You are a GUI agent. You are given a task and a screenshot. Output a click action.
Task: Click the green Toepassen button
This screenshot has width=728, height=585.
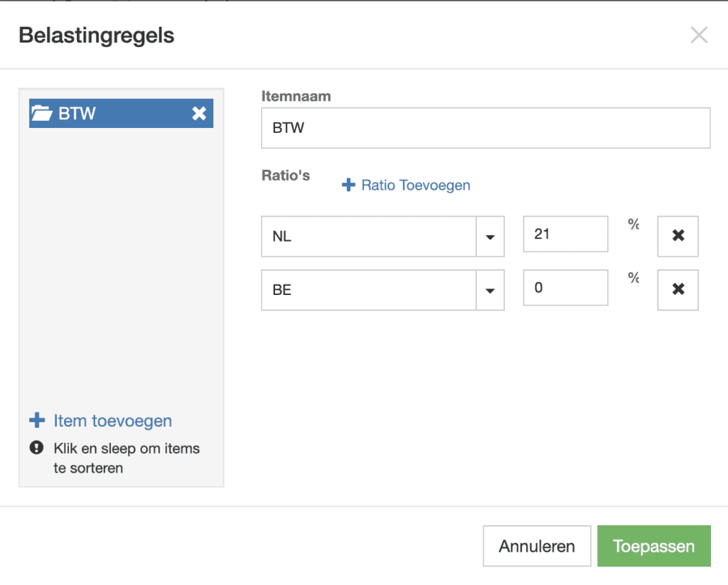[x=654, y=546]
